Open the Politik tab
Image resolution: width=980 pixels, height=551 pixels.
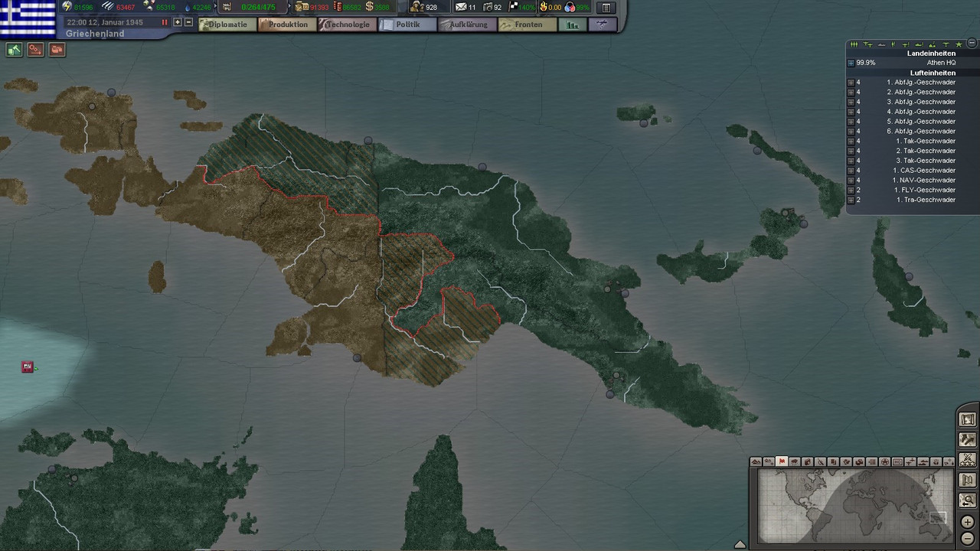coord(407,24)
